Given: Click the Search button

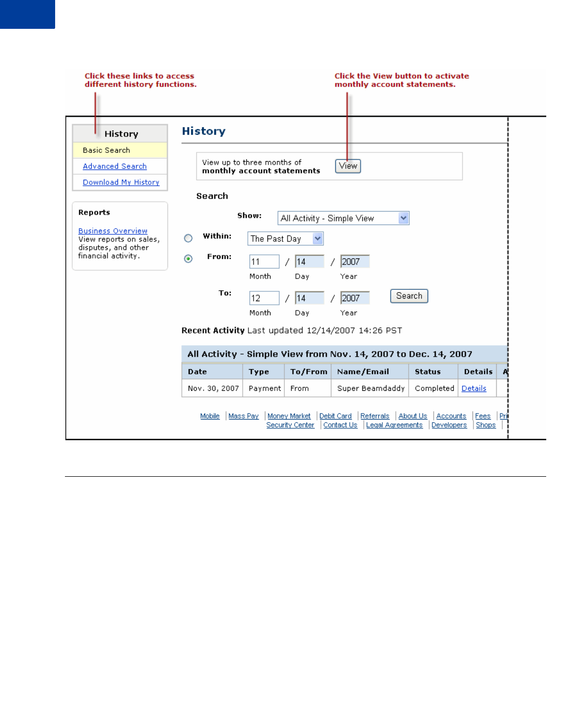Looking at the screenshot, I should (x=409, y=296).
